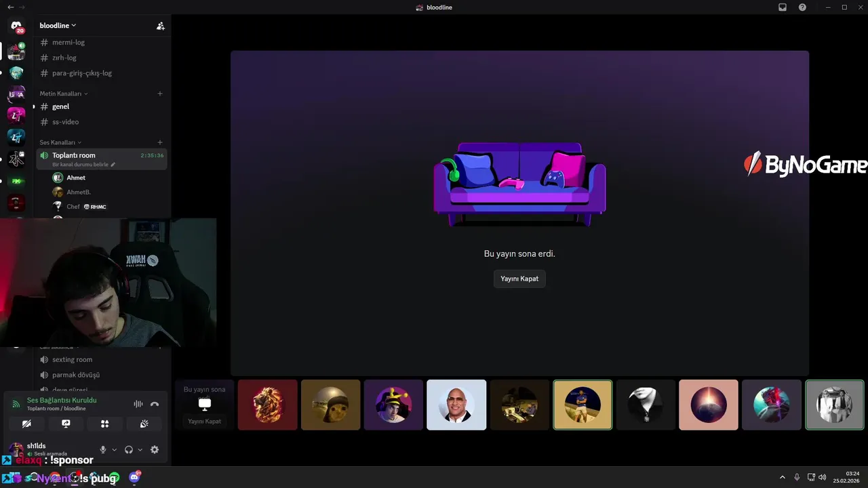Add a channel to Ses Kanalları

click(160, 142)
